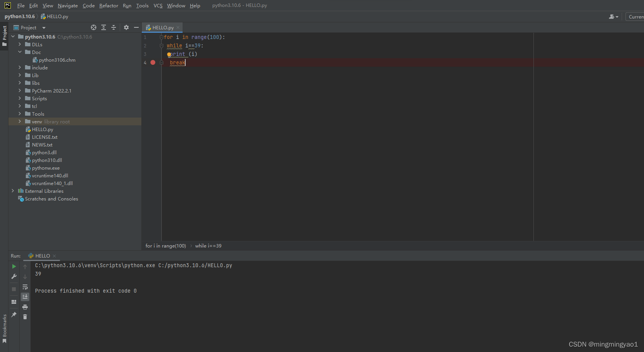The height and width of the screenshot is (352, 644).
Task: Click the yellow intention bulb on line 3
Action: pos(169,54)
